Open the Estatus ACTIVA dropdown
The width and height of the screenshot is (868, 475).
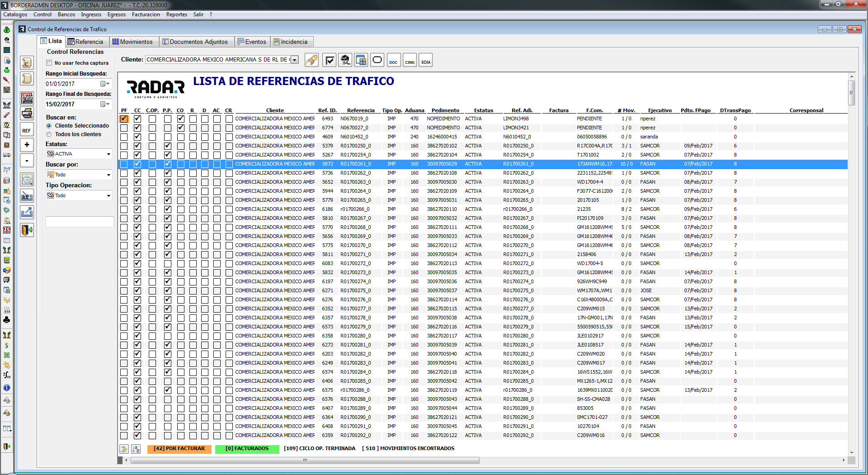click(108, 154)
